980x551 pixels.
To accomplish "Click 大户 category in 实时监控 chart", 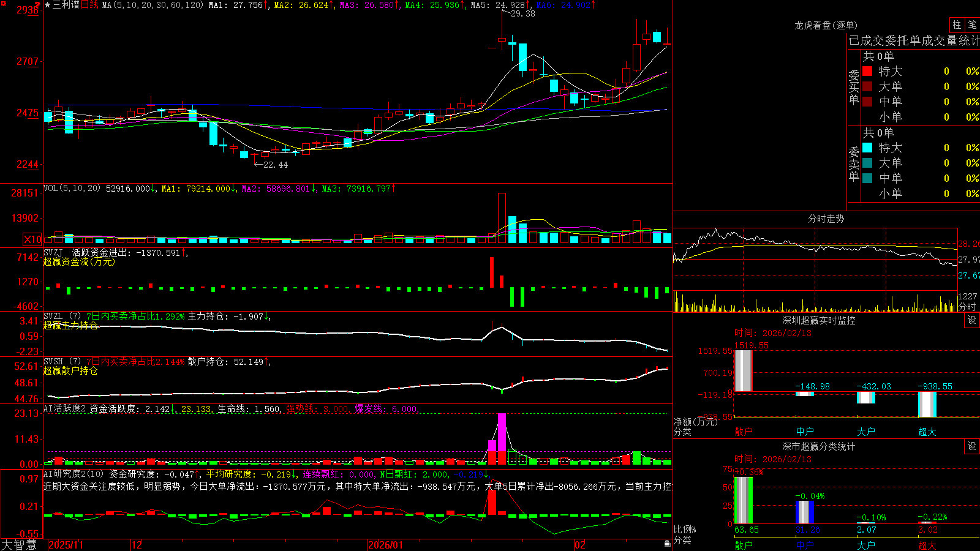I will pyautogui.click(x=866, y=432).
